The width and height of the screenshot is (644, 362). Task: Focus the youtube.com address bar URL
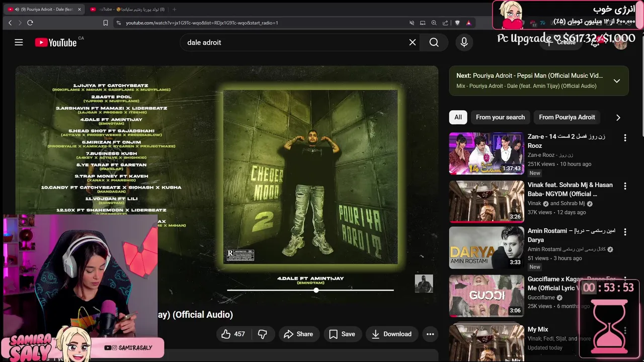(202, 23)
